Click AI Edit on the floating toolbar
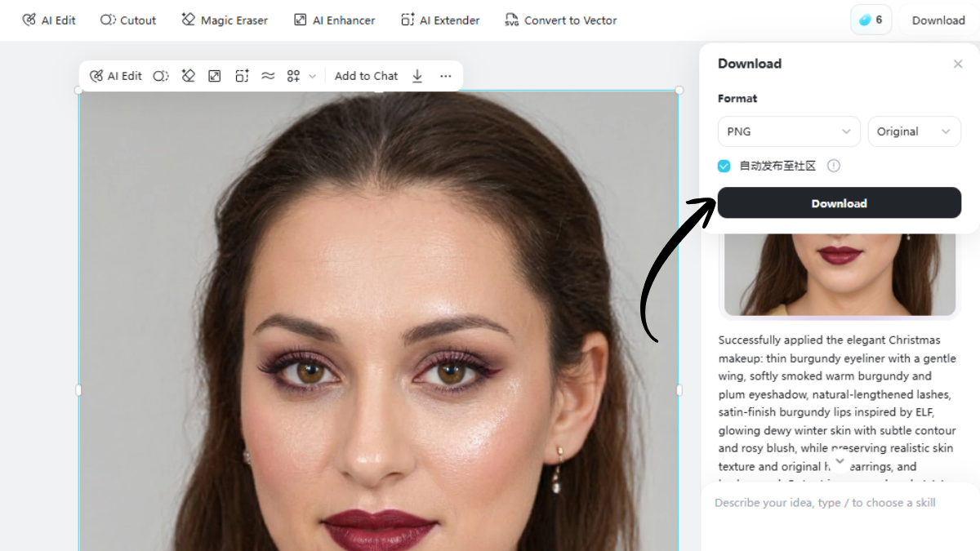Image resolution: width=980 pixels, height=551 pixels. click(116, 75)
